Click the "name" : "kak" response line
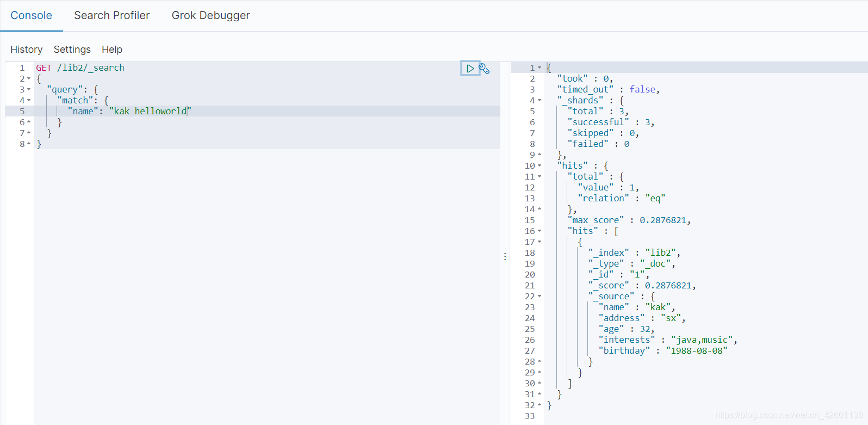 coord(637,307)
